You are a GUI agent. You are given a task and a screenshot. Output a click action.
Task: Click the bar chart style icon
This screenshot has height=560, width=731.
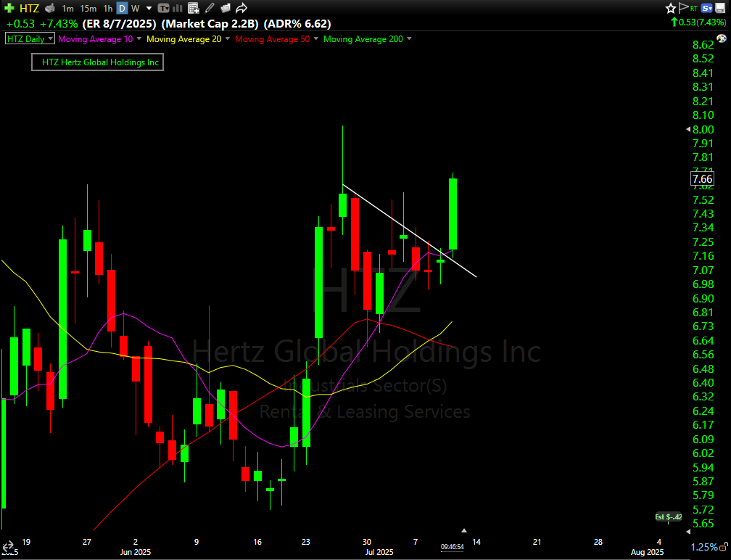[x=178, y=8]
